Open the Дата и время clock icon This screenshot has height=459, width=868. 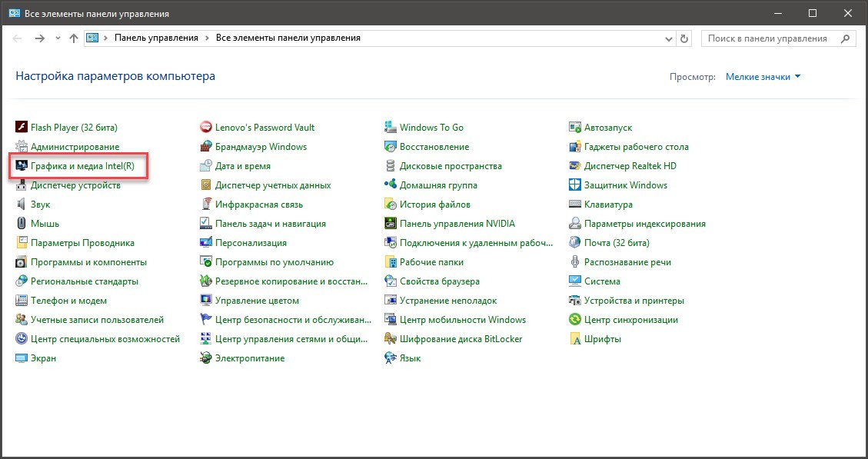coord(206,166)
